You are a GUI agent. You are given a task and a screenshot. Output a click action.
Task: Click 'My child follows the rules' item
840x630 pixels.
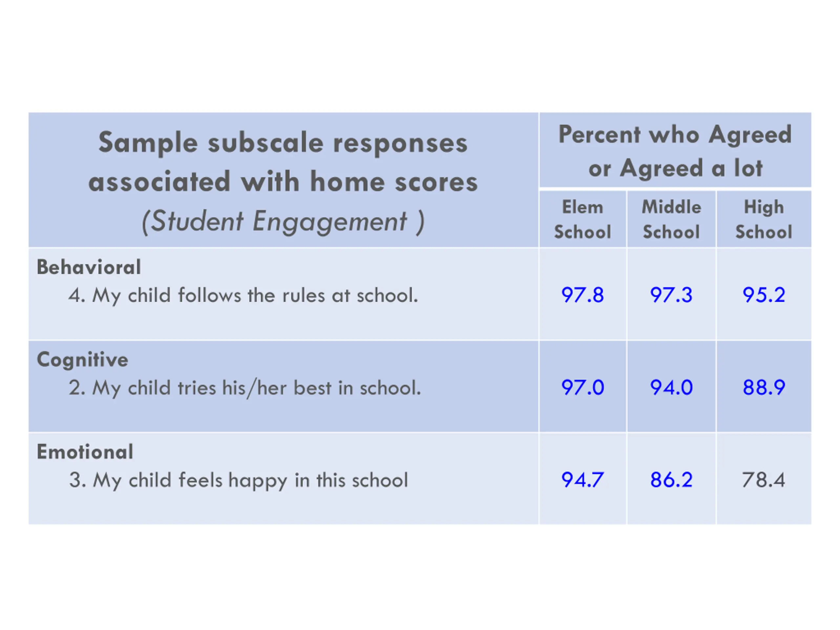coord(243,295)
